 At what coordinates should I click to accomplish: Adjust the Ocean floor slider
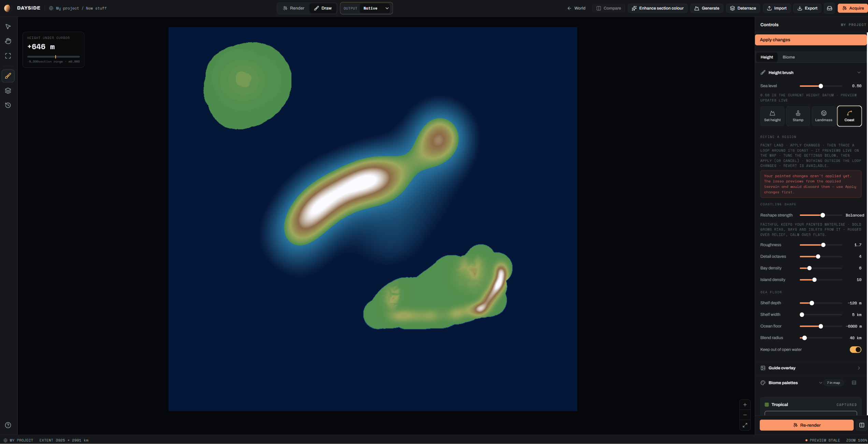tap(821, 326)
